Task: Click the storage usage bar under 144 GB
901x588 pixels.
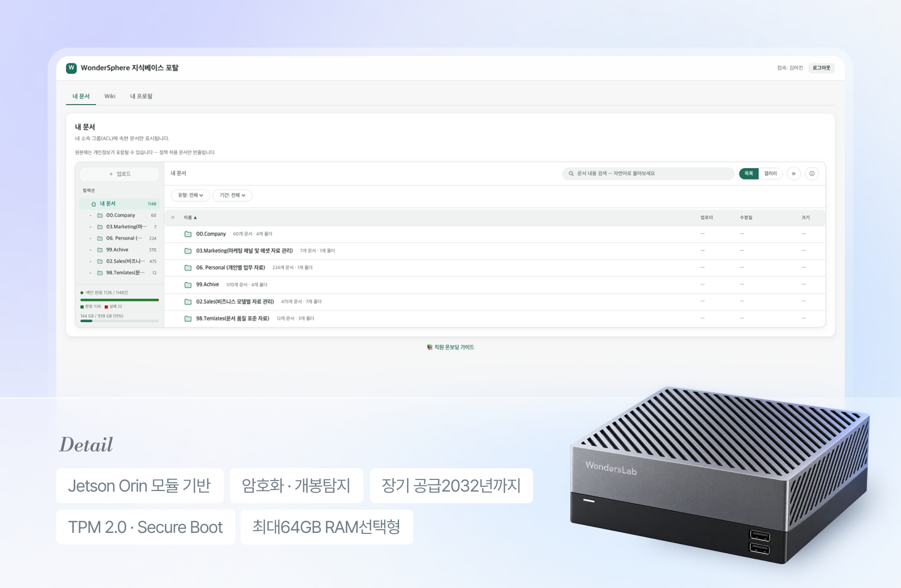Action: point(120,321)
